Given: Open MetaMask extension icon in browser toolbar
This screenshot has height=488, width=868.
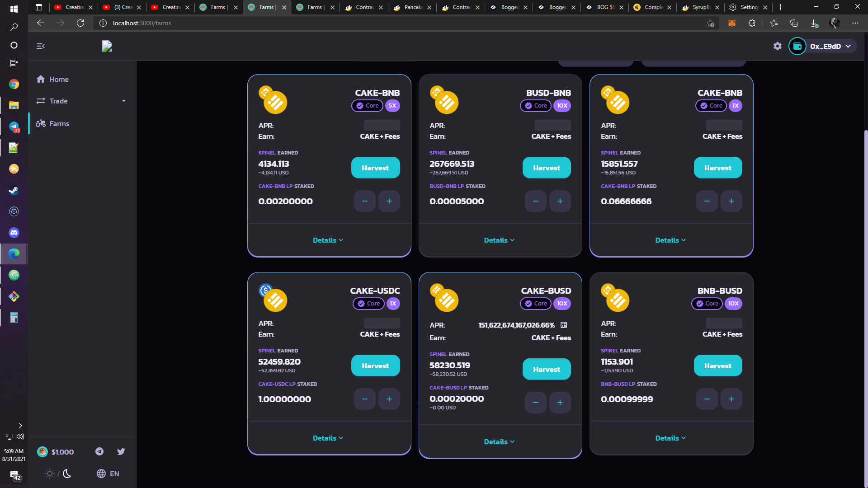Looking at the screenshot, I should [x=731, y=23].
